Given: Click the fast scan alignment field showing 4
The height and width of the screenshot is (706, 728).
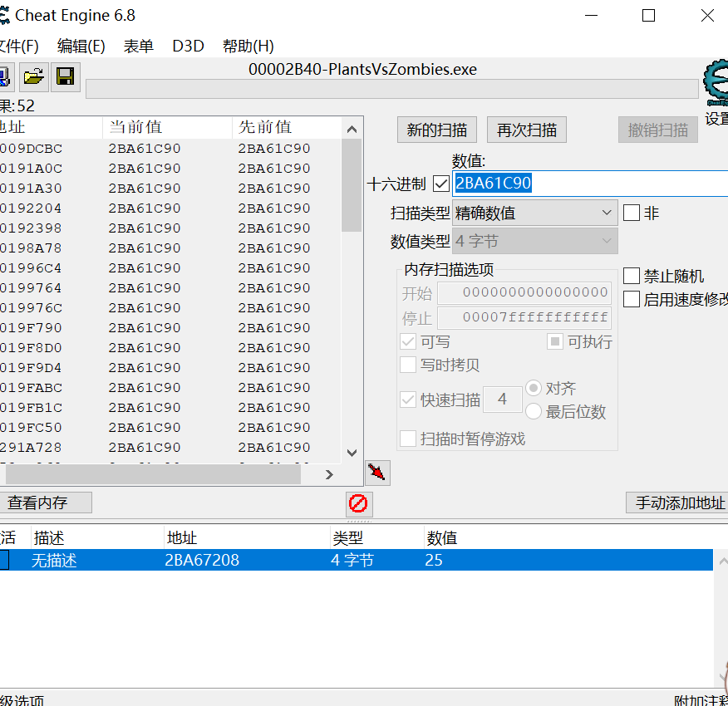Looking at the screenshot, I should click(502, 400).
